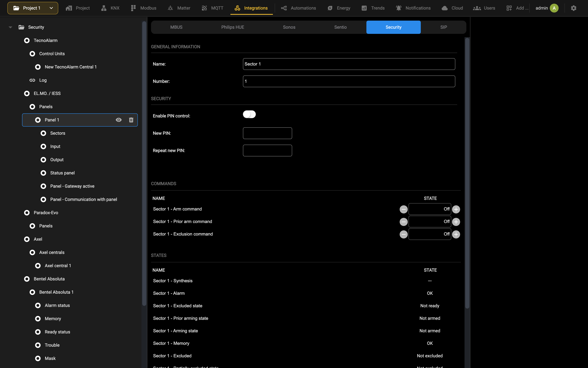Click Repeat new PIN field
Image resolution: width=588 pixels, height=368 pixels.
(267, 150)
